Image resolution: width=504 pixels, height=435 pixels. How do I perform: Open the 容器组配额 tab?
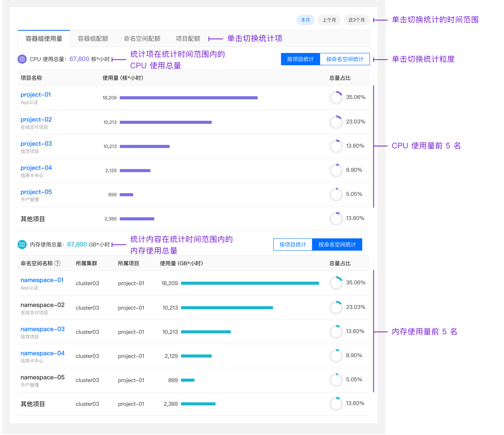tap(93, 39)
